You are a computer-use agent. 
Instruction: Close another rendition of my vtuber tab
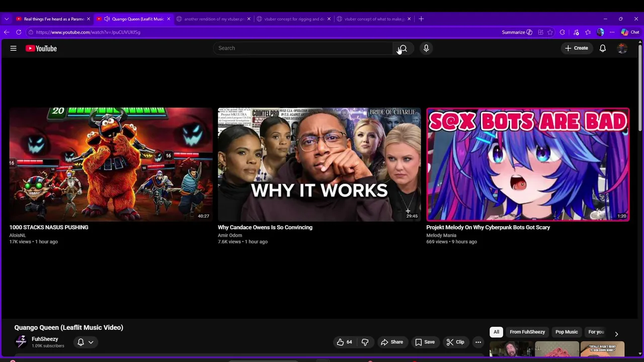[x=249, y=19]
